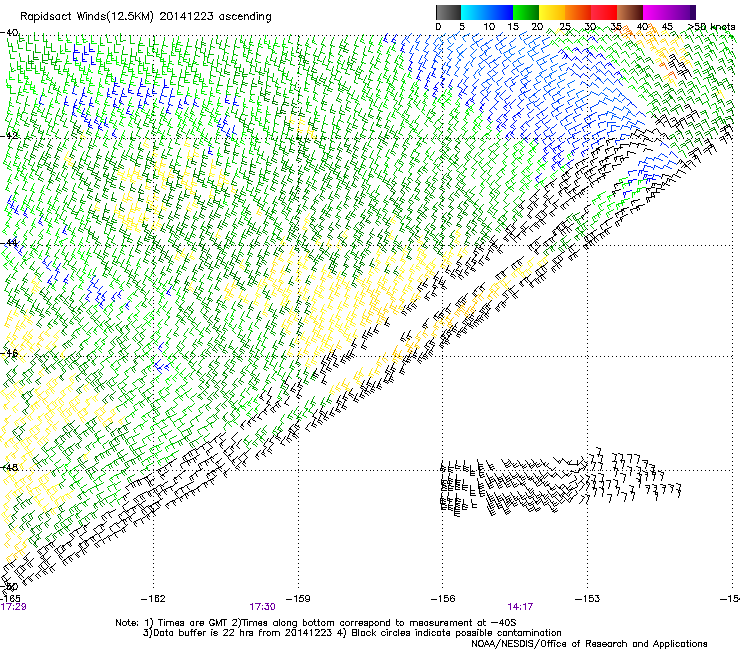Click the '-48' latitude label

tap(9, 467)
